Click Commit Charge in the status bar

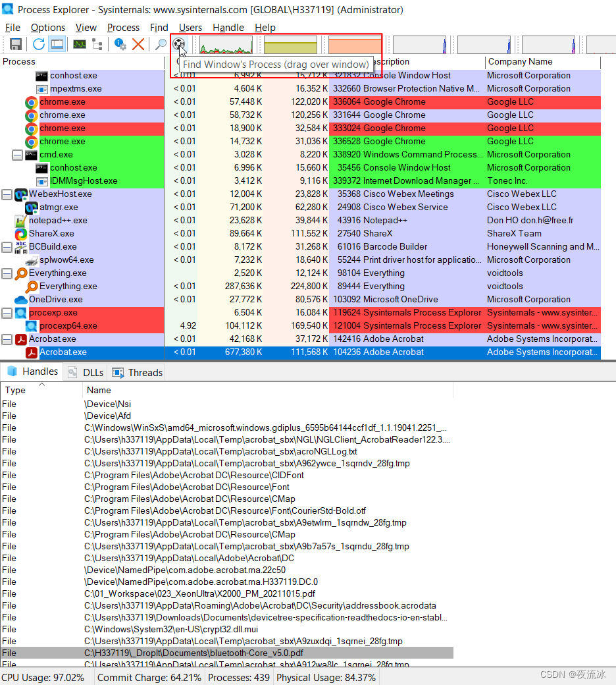tap(149, 678)
